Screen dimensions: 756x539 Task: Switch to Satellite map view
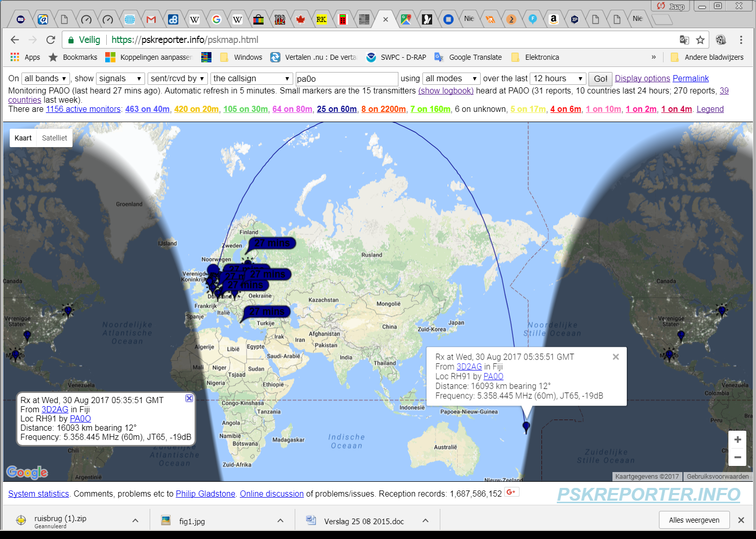(54, 137)
